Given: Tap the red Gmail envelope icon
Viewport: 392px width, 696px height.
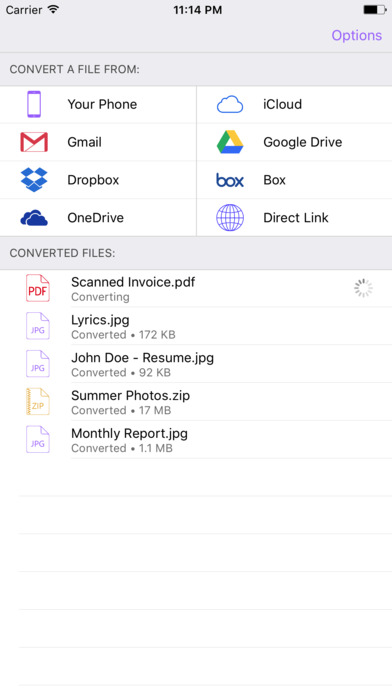Looking at the screenshot, I should pyautogui.click(x=34, y=142).
